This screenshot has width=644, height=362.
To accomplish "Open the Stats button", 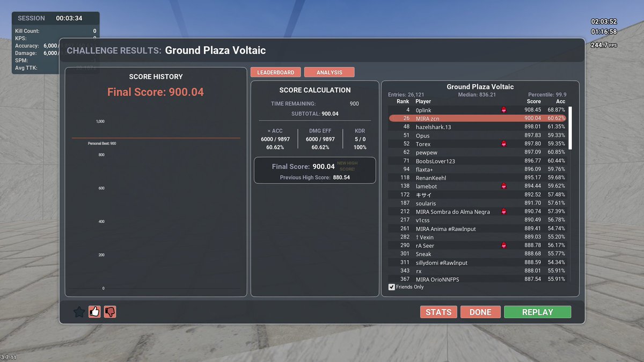I will [438, 312].
